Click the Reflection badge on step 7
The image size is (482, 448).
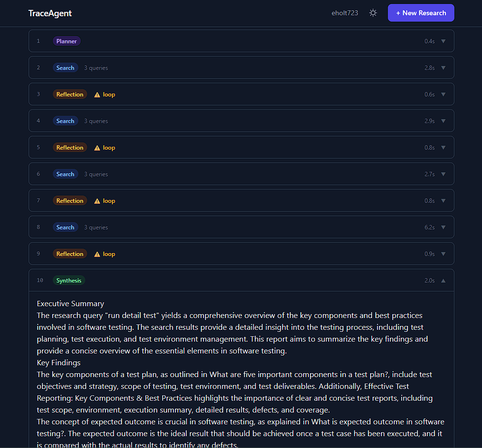(69, 200)
